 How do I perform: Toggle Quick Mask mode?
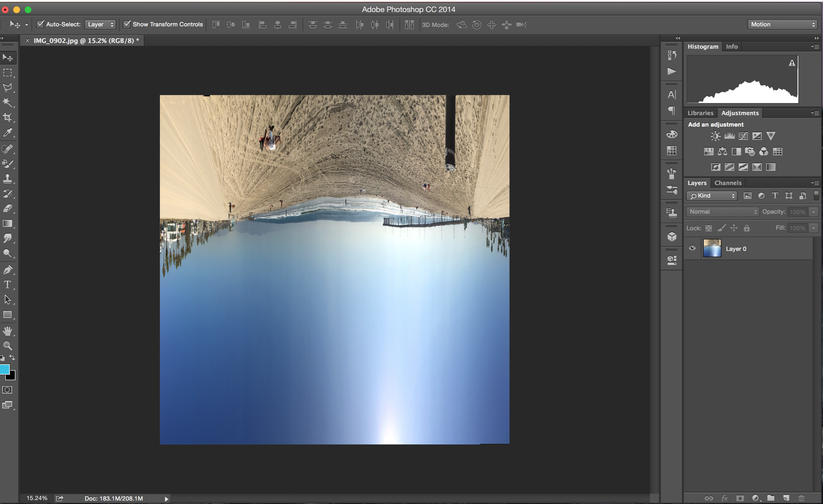point(7,390)
